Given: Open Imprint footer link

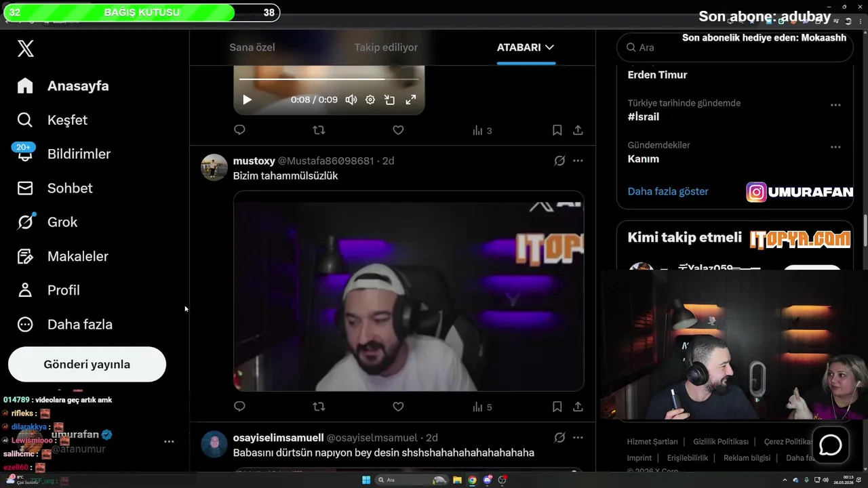Looking at the screenshot, I should point(639,457).
